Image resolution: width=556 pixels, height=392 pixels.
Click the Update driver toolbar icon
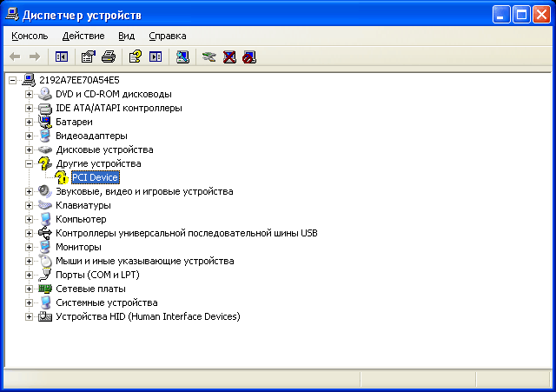[x=208, y=56]
